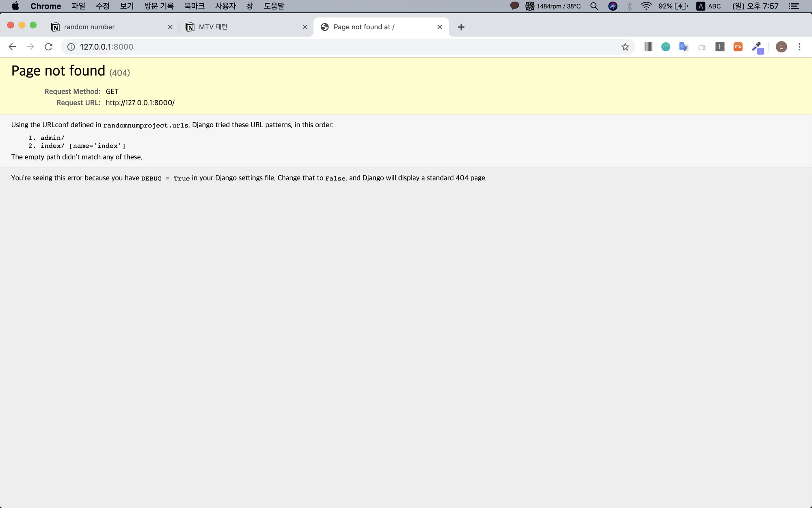Close the Page not found tab

click(x=440, y=27)
